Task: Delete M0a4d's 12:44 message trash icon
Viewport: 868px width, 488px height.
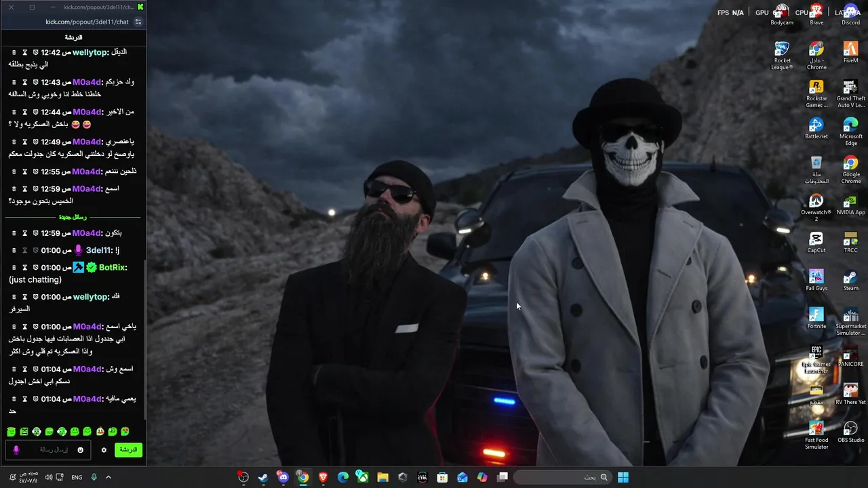Action: click(14, 112)
